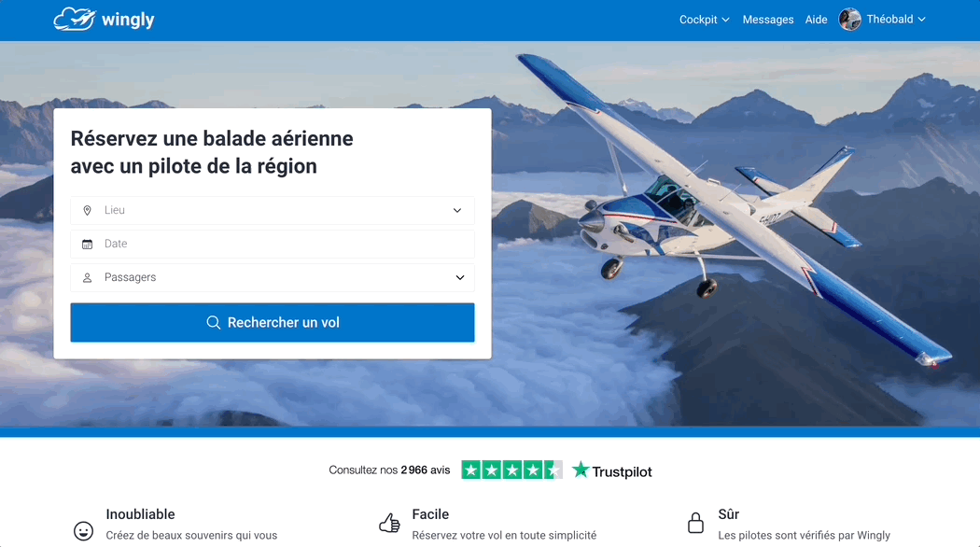Click the padlock Sûr icon

[x=695, y=523]
